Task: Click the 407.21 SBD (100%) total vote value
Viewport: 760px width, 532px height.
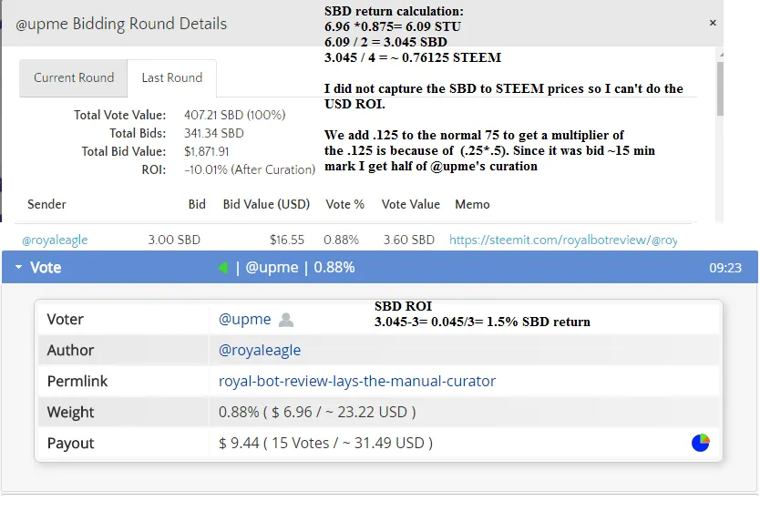Action: tap(234, 115)
